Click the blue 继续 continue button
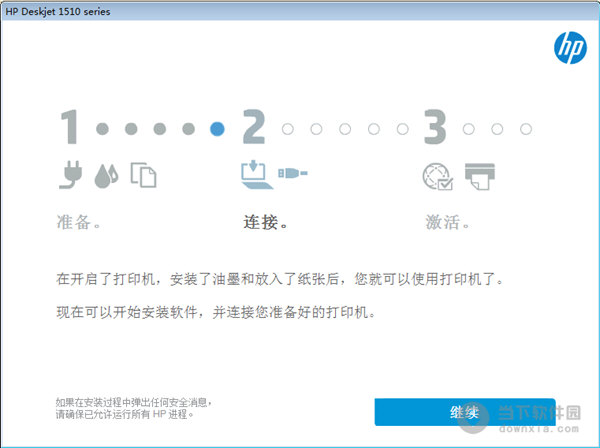Viewport: 600px width, 448px height. click(465, 412)
